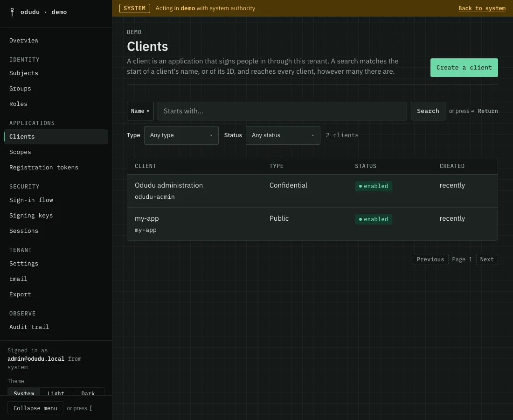The image size is (513, 420).
Task: Click the SYSTEM badge in the banner
Action: pyautogui.click(x=134, y=8)
